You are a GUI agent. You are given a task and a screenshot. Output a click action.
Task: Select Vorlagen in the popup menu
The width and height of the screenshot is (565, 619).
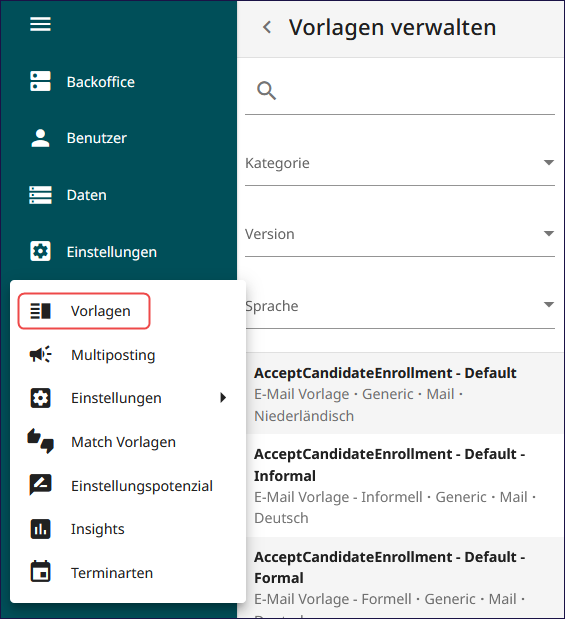pyautogui.click(x=84, y=311)
